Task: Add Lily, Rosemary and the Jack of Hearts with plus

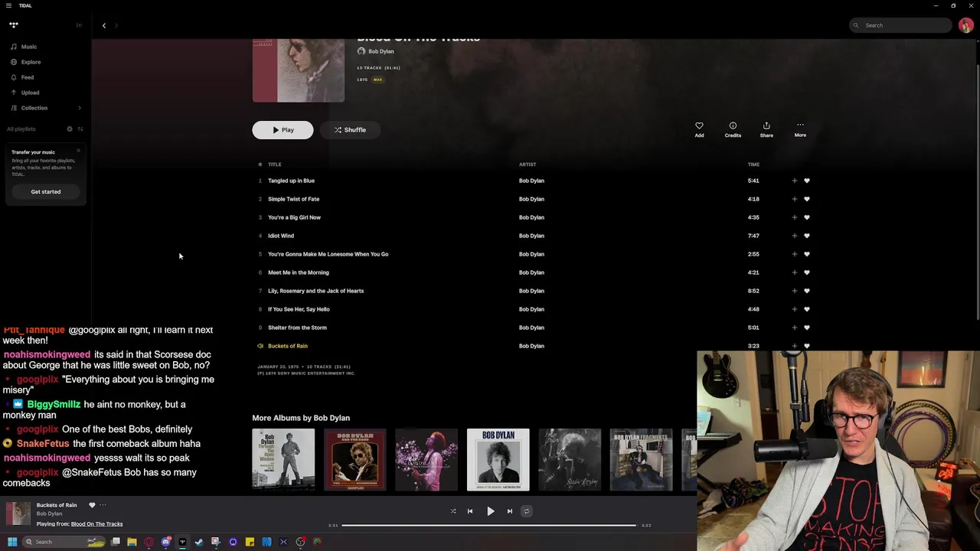Action: 794,291
